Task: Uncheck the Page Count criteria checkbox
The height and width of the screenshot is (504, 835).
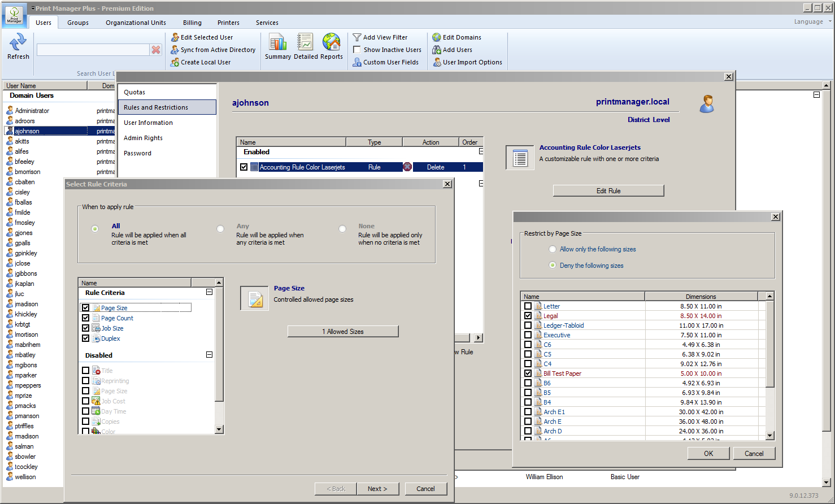Action: tap(86, 318)
